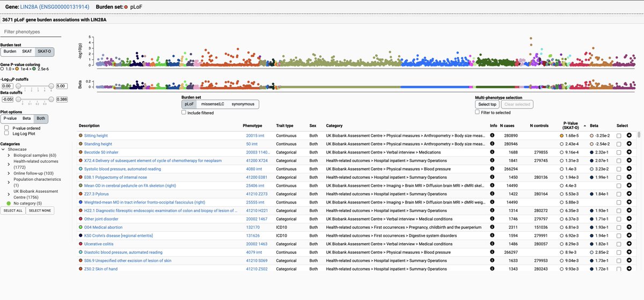Sort table by Beta column header
The width and height of the screenshot is (644, 300).
tap(594, 125)
